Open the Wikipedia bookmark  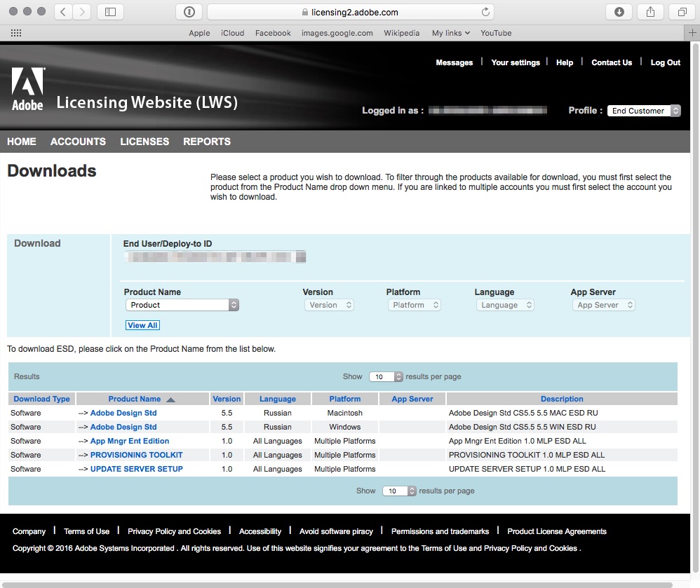[x=401, y=33]
